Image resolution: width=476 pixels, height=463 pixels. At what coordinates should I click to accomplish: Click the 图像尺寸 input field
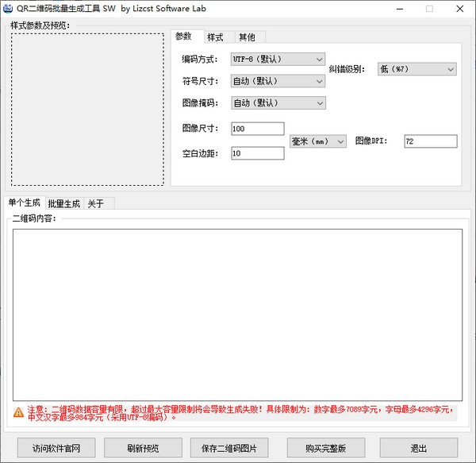point(257,129)
